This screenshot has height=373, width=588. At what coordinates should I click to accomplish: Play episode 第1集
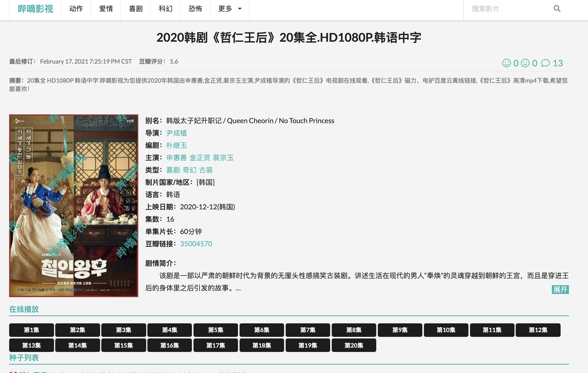(x=32, y=330)
